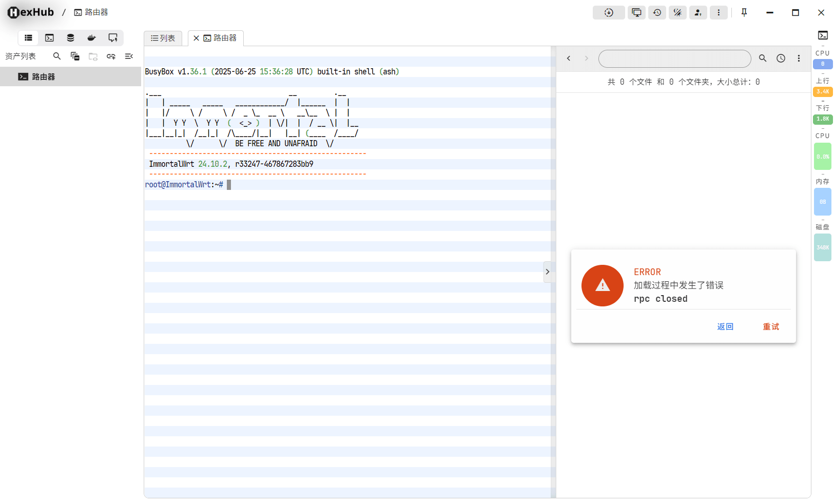Image resolution: width=834 pixels, height=504 pixels.
Task: Collapse the asset list sidebar
Action: [129, 56]
